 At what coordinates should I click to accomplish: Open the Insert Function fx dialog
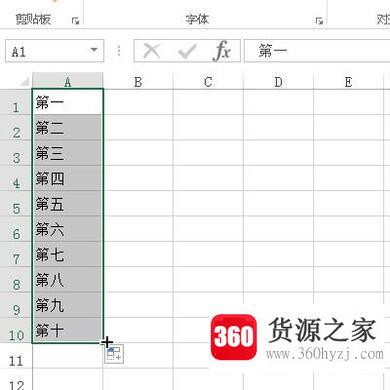222,51
